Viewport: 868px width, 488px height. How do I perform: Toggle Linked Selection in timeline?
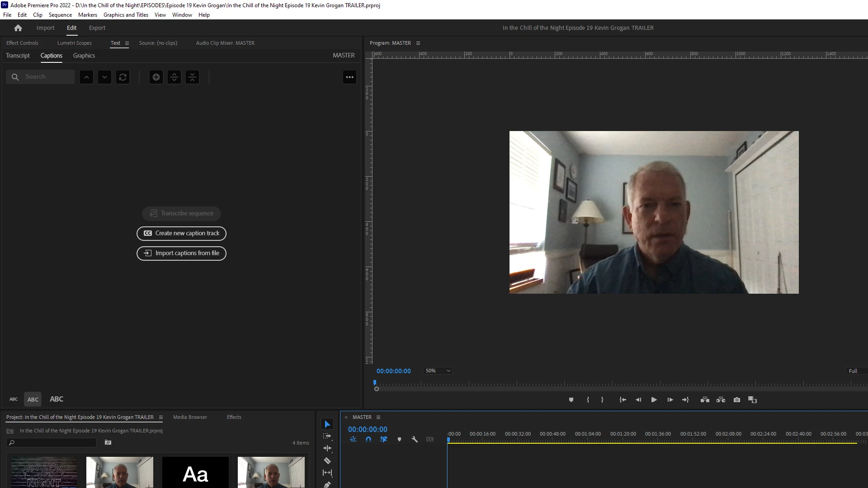click(x=384, y=439)
